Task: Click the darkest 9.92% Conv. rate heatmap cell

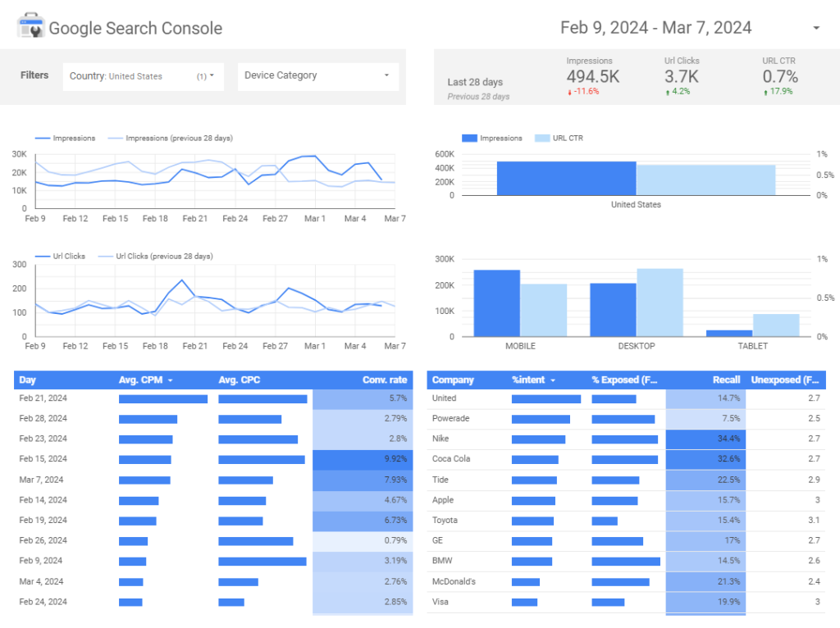Action: (x=363, y=459)
